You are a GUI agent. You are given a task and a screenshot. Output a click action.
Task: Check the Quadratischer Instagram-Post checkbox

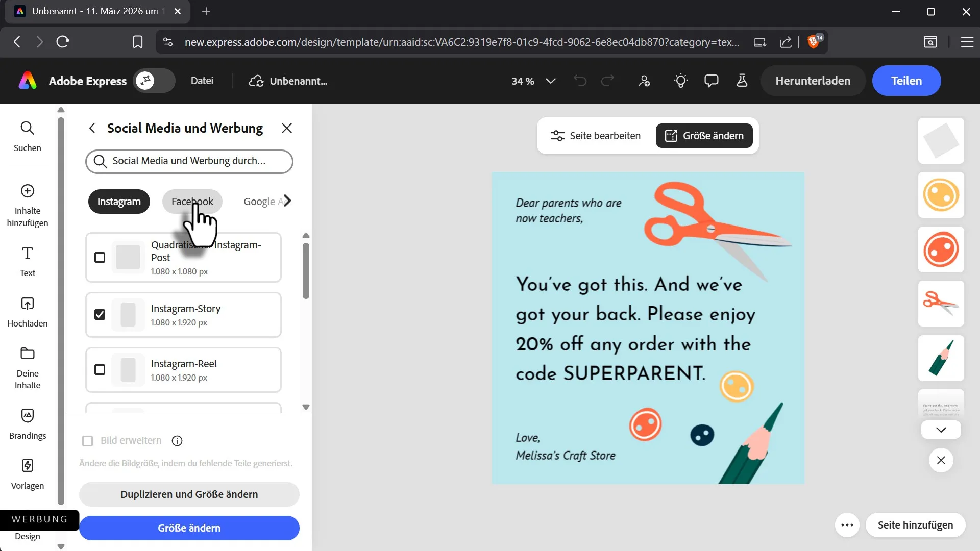click(x=100, y=258)
